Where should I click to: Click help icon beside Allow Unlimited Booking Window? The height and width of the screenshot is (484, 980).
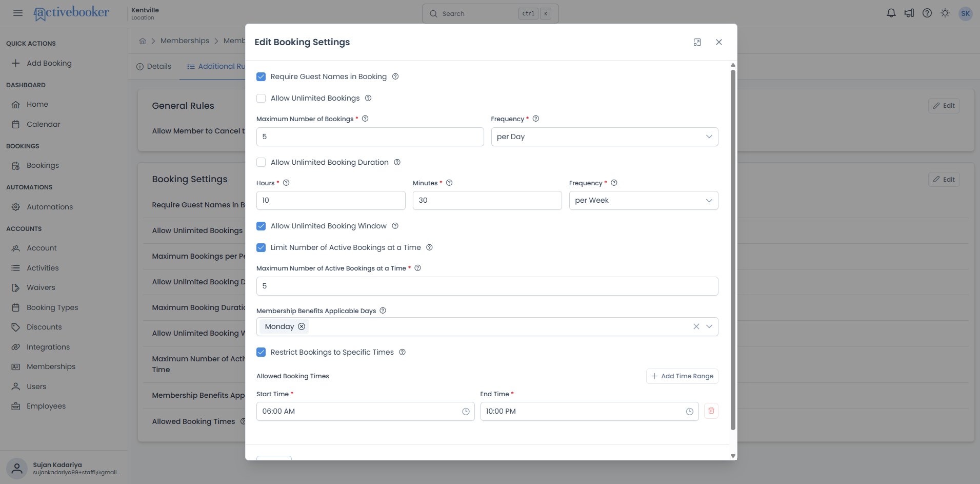tap(395, 226)
